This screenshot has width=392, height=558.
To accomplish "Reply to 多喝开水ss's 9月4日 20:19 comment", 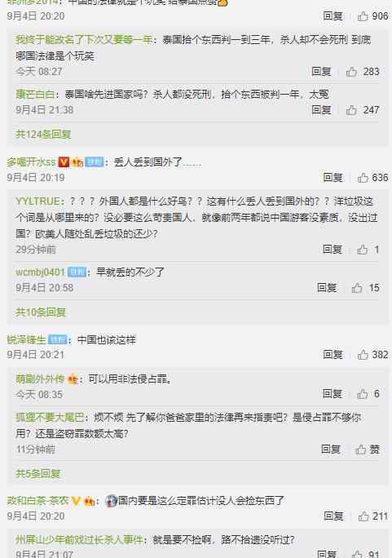I will [x=333, y=177].
